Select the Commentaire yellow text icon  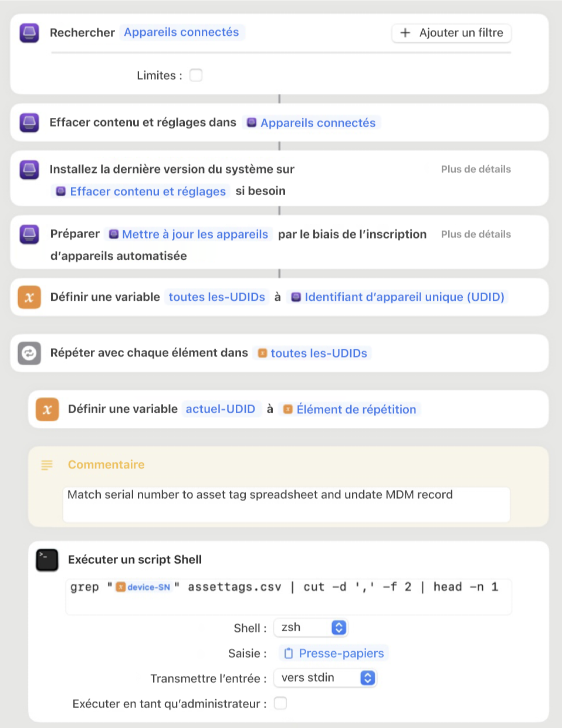coord(46,464)
